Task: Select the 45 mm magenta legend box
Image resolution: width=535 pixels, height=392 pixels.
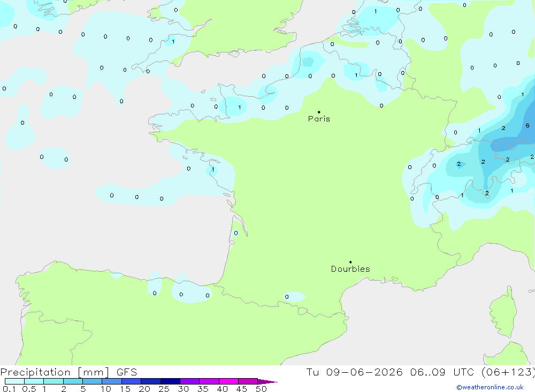Action: [x=248, y=381]
